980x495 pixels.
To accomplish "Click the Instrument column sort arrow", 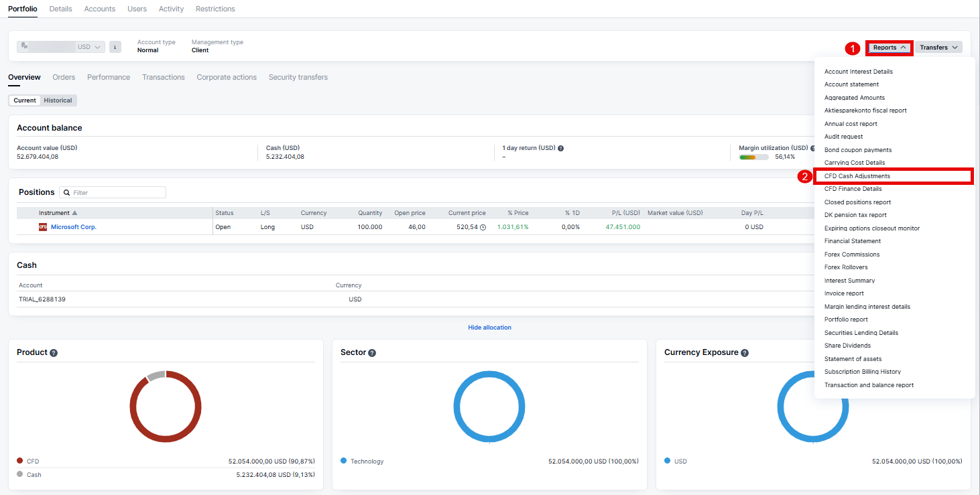I will 74,213.
